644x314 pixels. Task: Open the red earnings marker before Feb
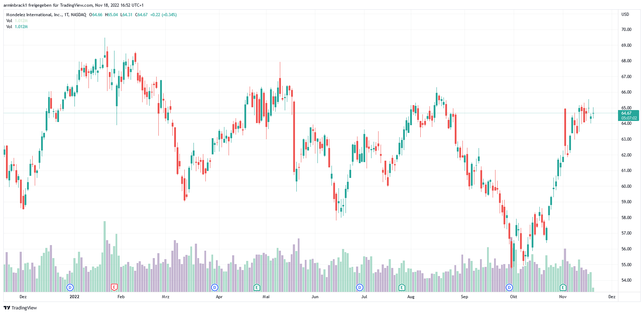click(114, 287)
